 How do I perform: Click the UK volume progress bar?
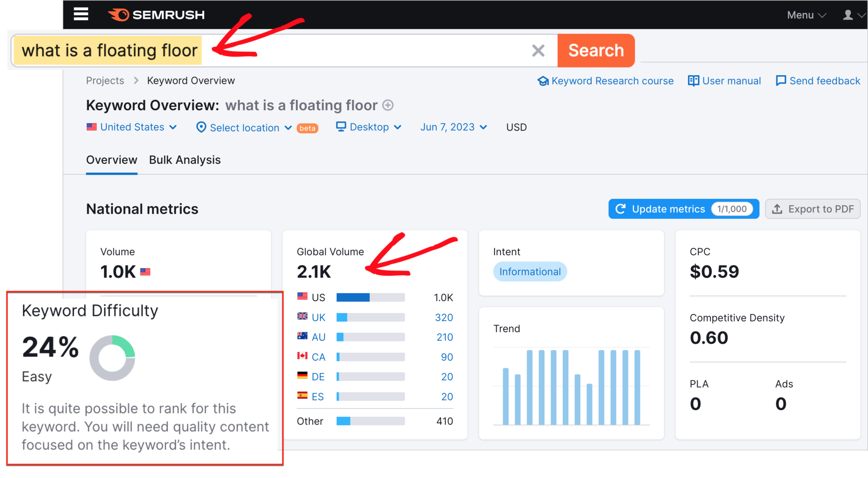[370, 317]
